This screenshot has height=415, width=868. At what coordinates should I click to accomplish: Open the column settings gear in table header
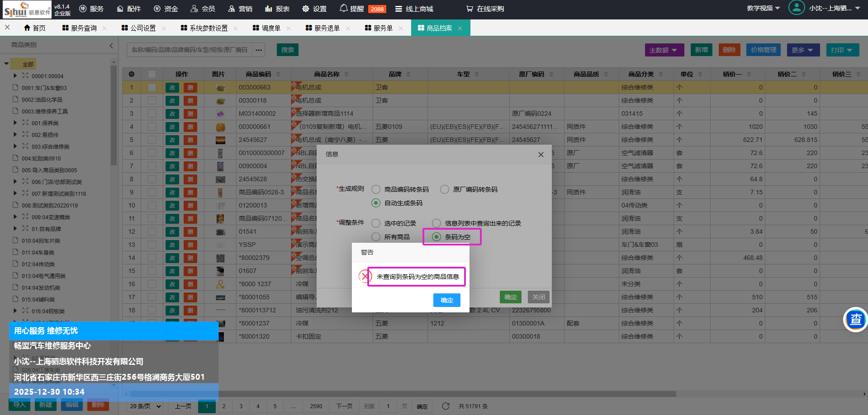[x=132, y=74]
